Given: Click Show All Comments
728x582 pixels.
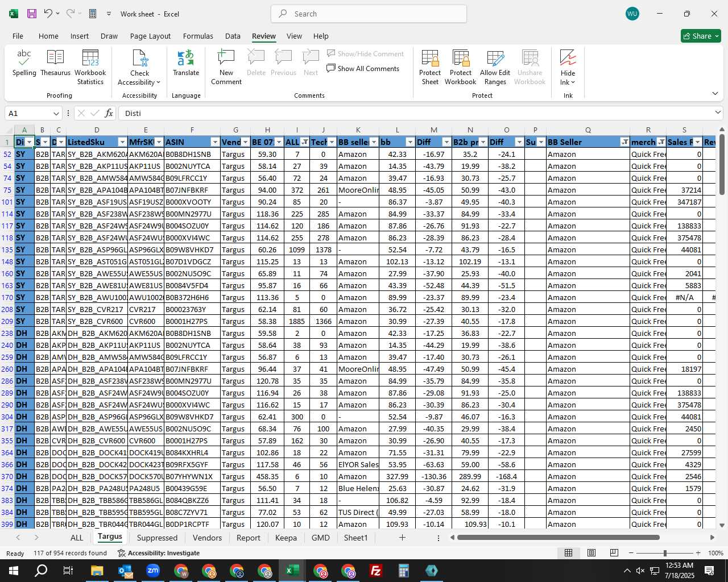Looking at the screenshot, I should 363,68.
